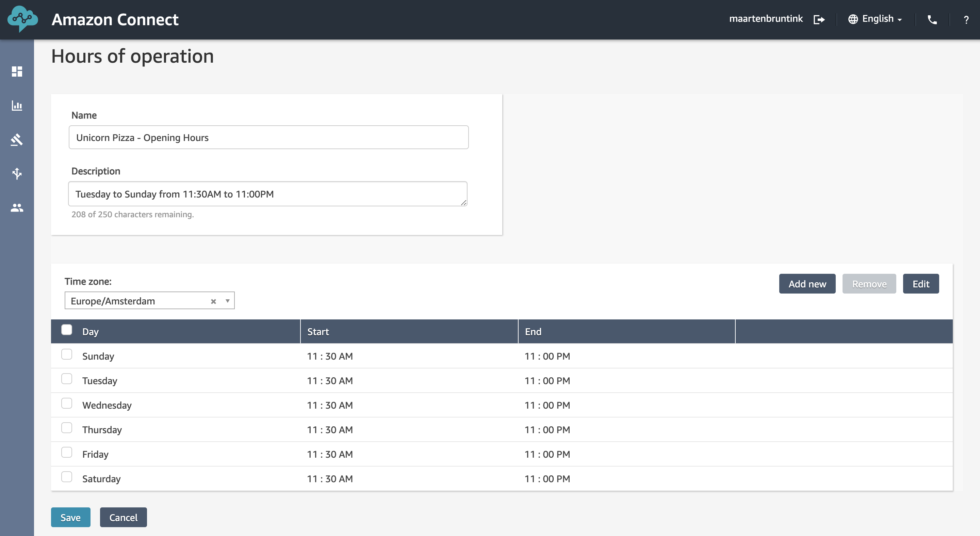Click the Add new button

tap(807, 284)
